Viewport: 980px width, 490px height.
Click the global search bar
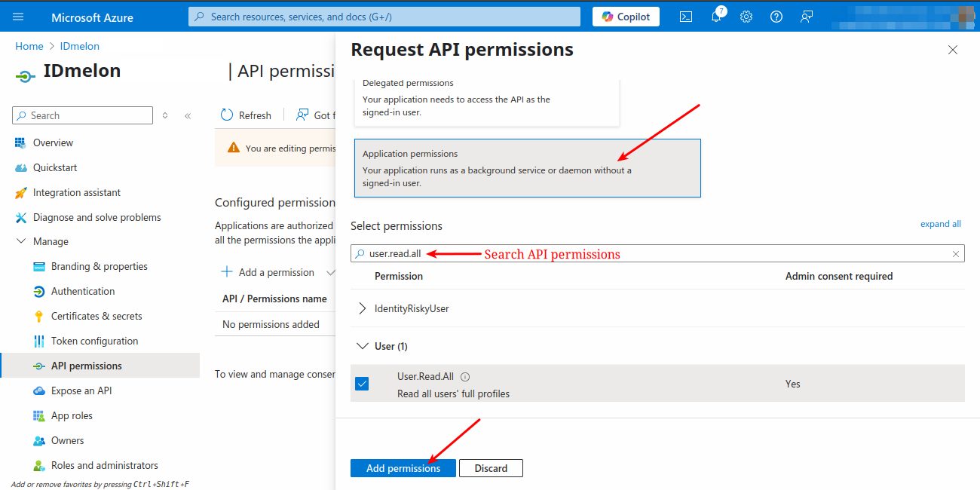tap(384, 17)
